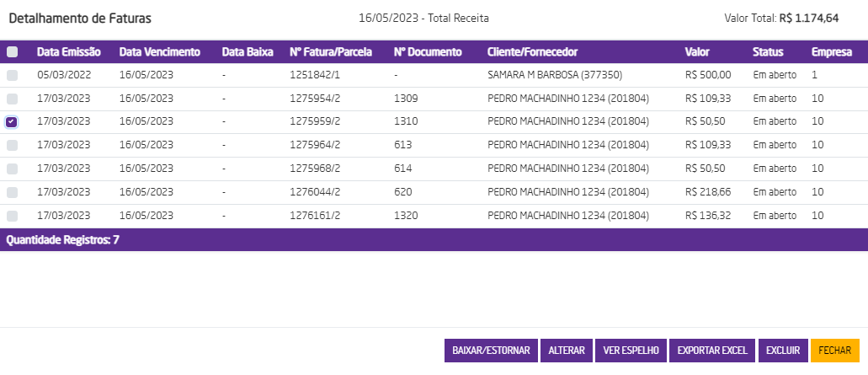
Task: Uncheck the selected invoice 1275959/2 checkbox
Action: pyautogui.click(x=12, y=122)
